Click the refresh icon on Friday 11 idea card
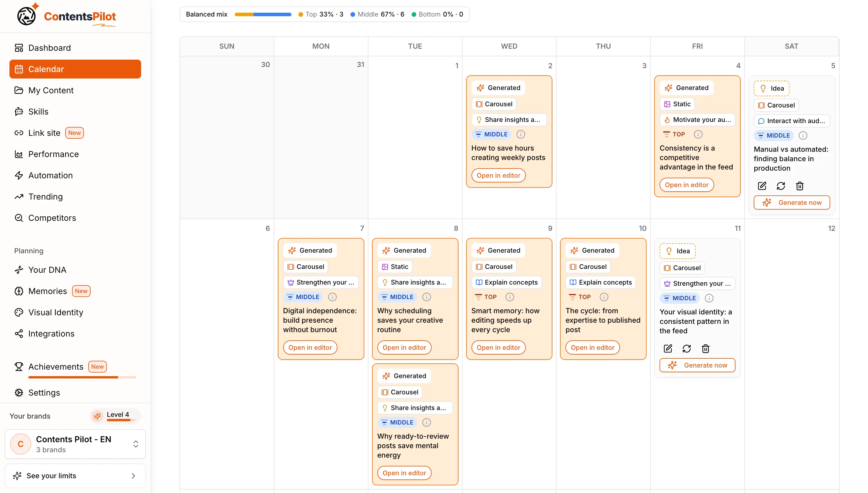Viewport: 868px width, 493px height. tap(686, 348)
